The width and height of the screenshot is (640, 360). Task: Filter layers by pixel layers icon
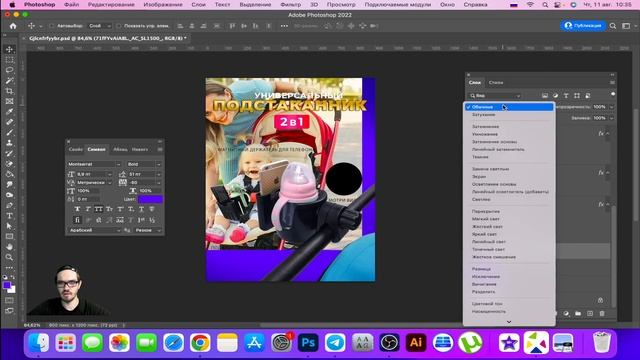pyautogui.click(x=544, y=96)
